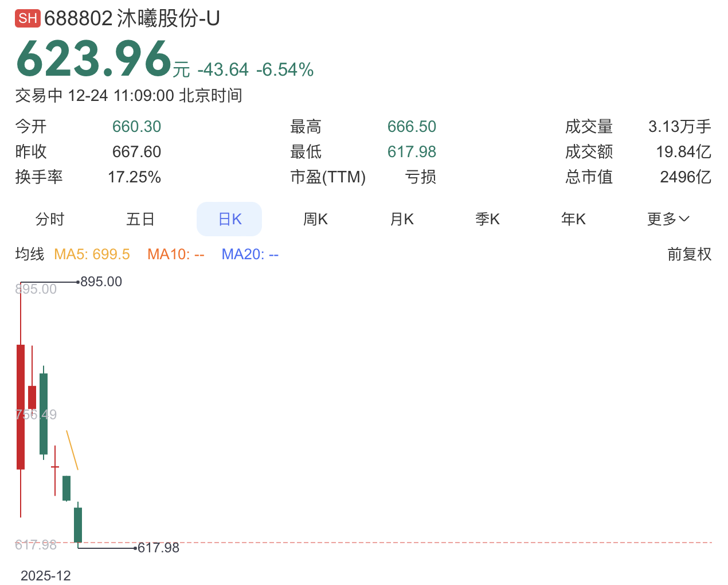
Task: Click the last green candlestick near 617.98
Action: point(78,524)
